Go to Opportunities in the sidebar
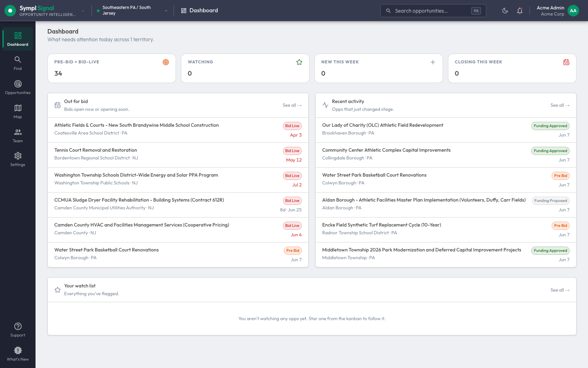 18,87
